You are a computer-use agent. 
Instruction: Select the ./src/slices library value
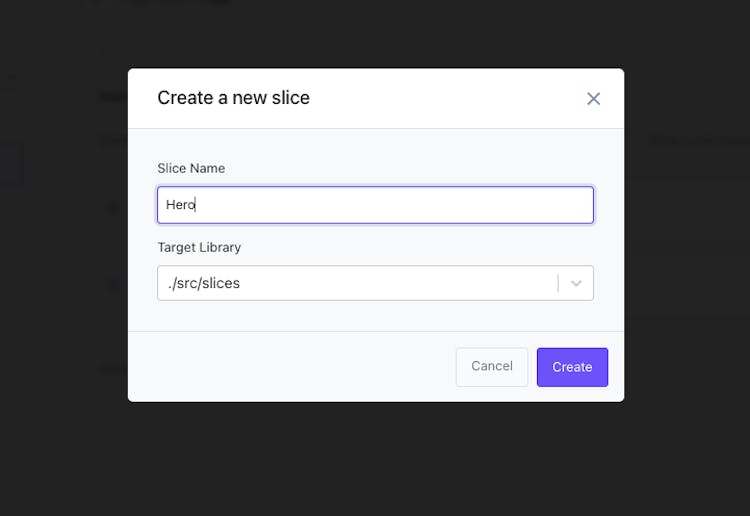[x=204, y=283]
